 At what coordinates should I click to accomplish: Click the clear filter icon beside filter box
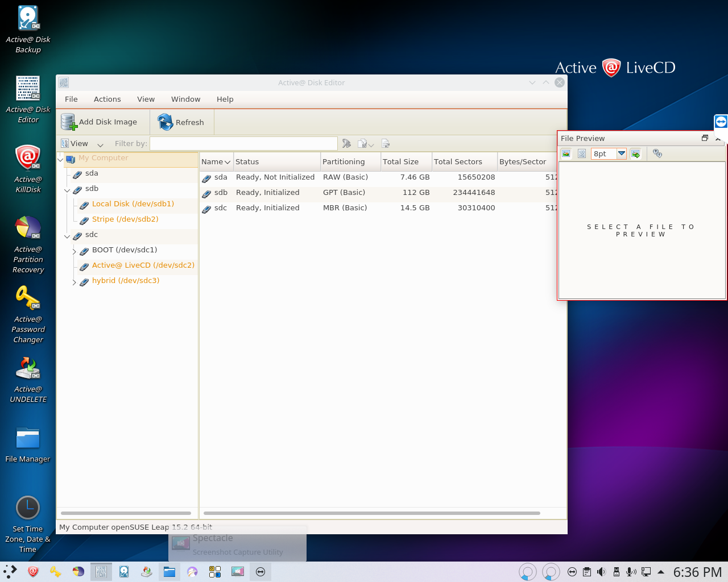click(x=346, y=144)
